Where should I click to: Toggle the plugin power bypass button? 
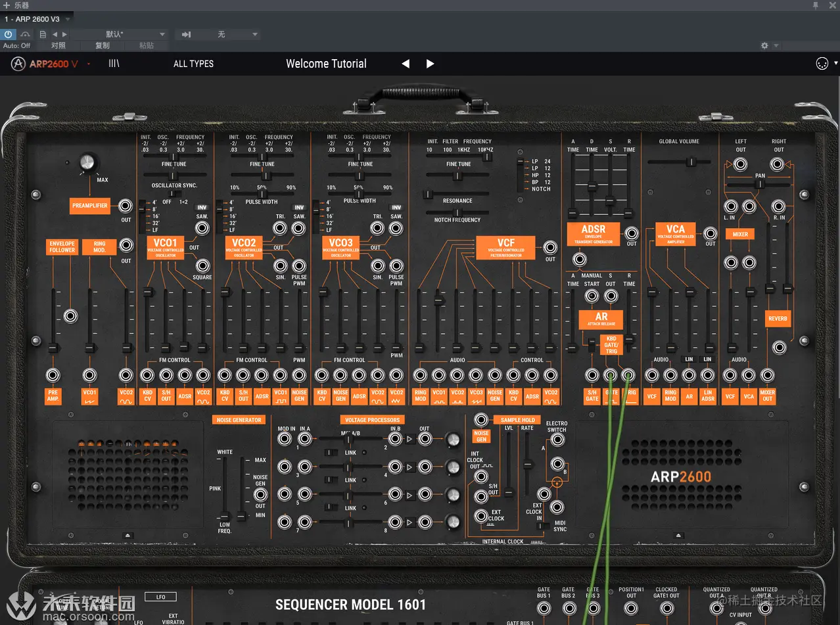click(9, 34)
